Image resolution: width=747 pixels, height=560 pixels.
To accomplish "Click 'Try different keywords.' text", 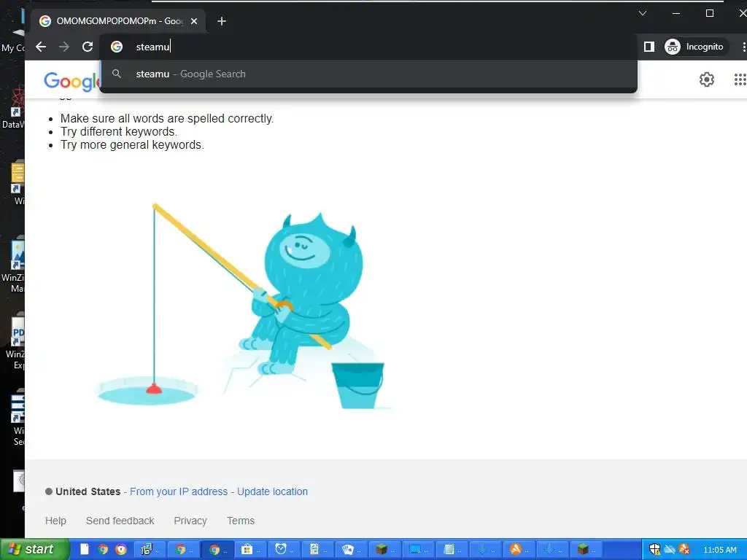I will pos(119,131).
